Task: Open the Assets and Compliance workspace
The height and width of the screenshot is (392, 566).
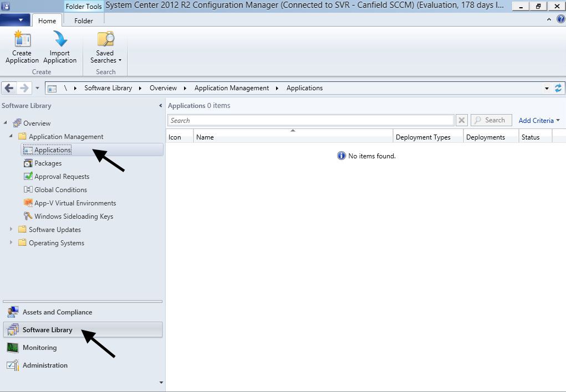Action: point(83,312)
